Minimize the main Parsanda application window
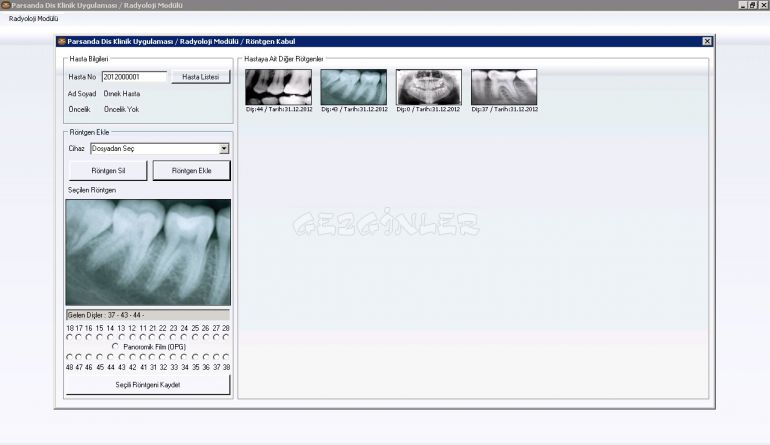 pos(742,5)
